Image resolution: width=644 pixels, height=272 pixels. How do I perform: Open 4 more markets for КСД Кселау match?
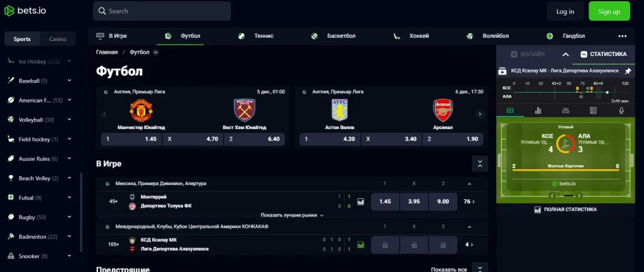click(x=469, y=244)
